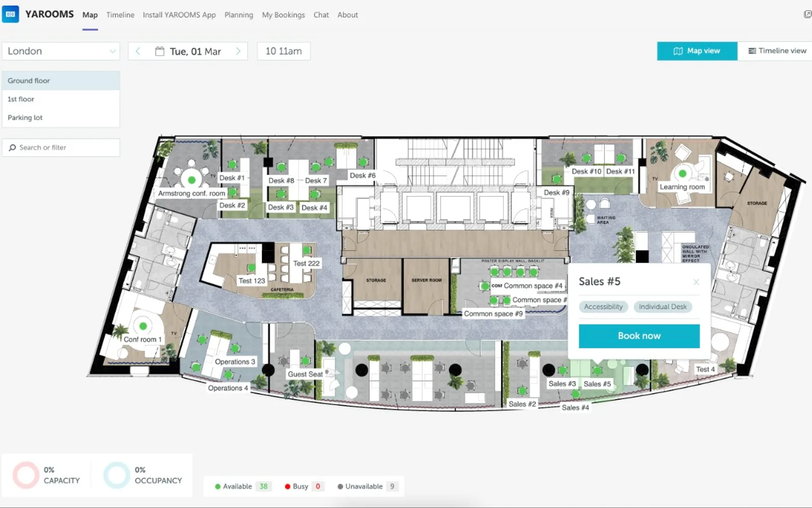Click the Unavailable legend entry
Image resolution: width=812 pixels, height=508 pixels.
(368, 486)
